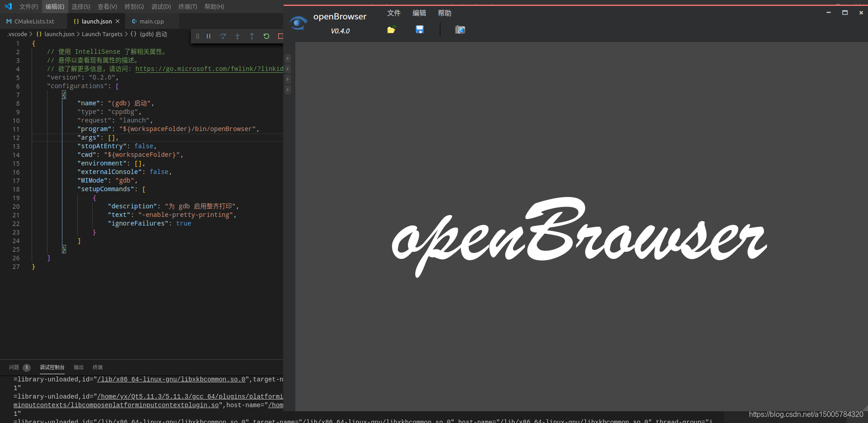Click the third arrow on openBrowser's left edge
Image resolution: width=868 pixels, height=423 pixels.
click(288, 79)
